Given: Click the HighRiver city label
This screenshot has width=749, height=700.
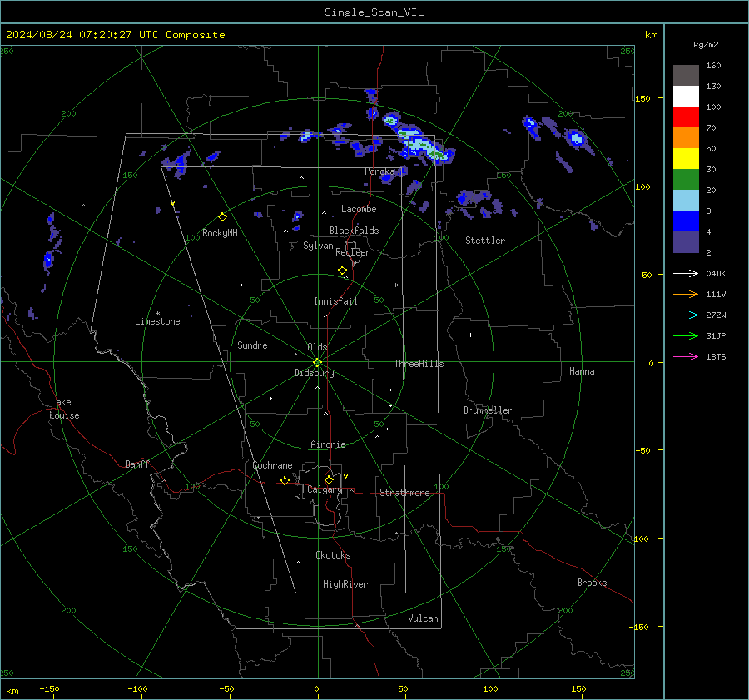Looking at the screenshot, I should [345, 584].
